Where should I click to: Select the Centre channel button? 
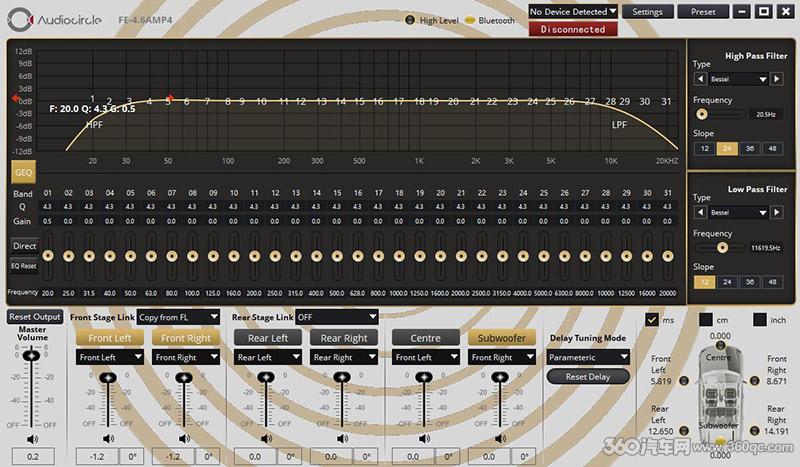pyautogui.click(x=426, y=338)
